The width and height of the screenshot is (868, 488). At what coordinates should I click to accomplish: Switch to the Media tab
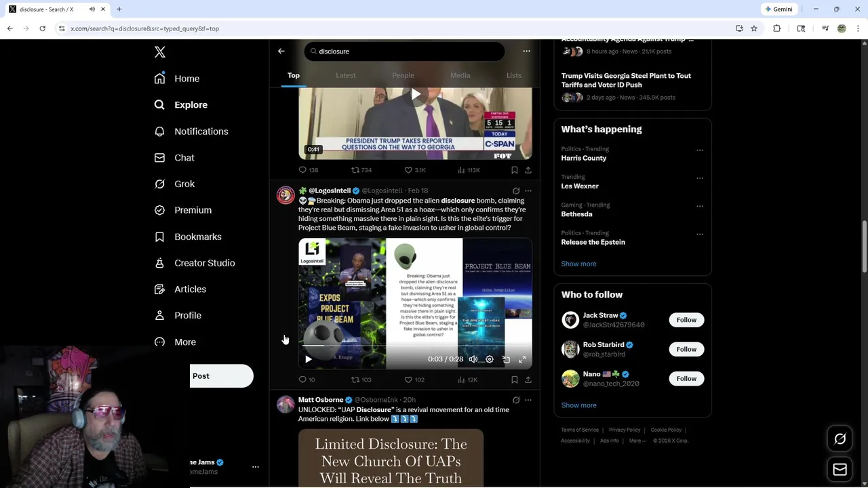460,75
